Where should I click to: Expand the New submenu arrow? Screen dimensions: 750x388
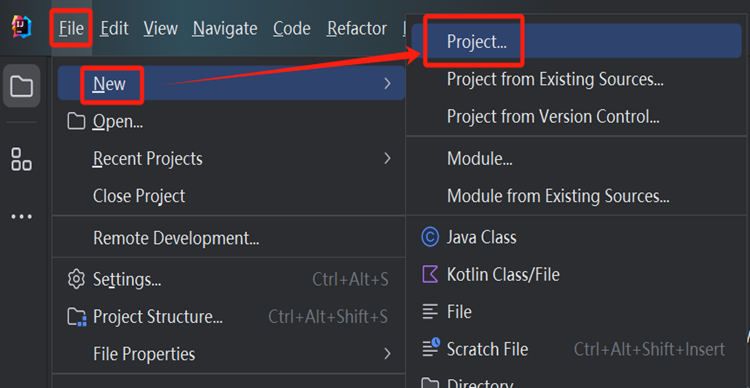coord(387,84)
